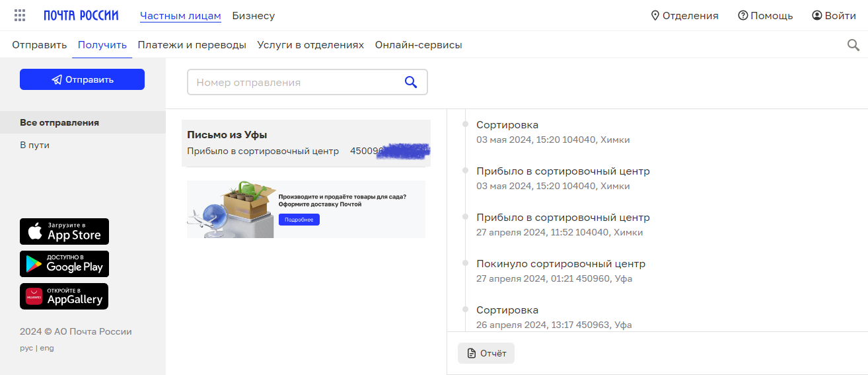The width and height of the screenshot is (868, 375).
Task: Open Онлайн-сервисы menu
Action: click(x=419, y=45)
